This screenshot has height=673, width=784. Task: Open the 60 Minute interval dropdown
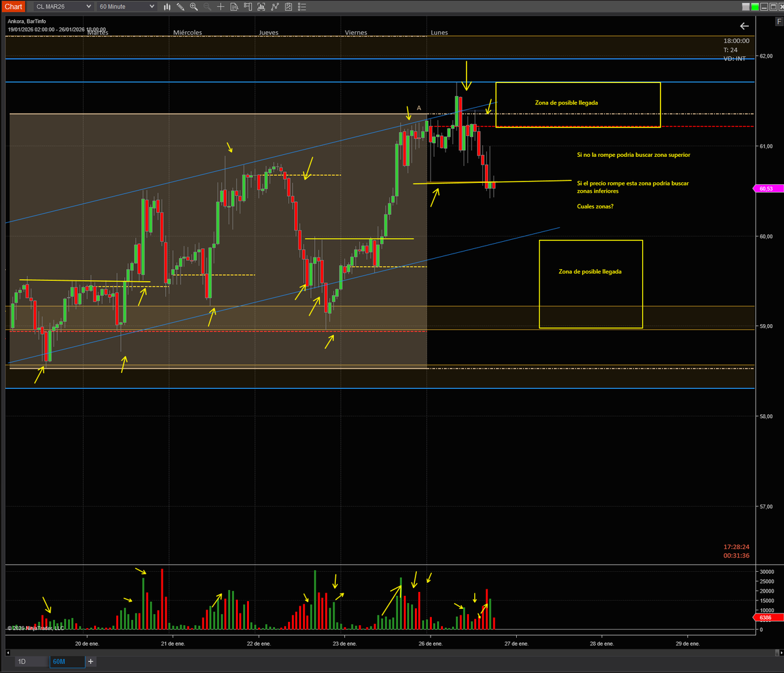pos(126,7)
